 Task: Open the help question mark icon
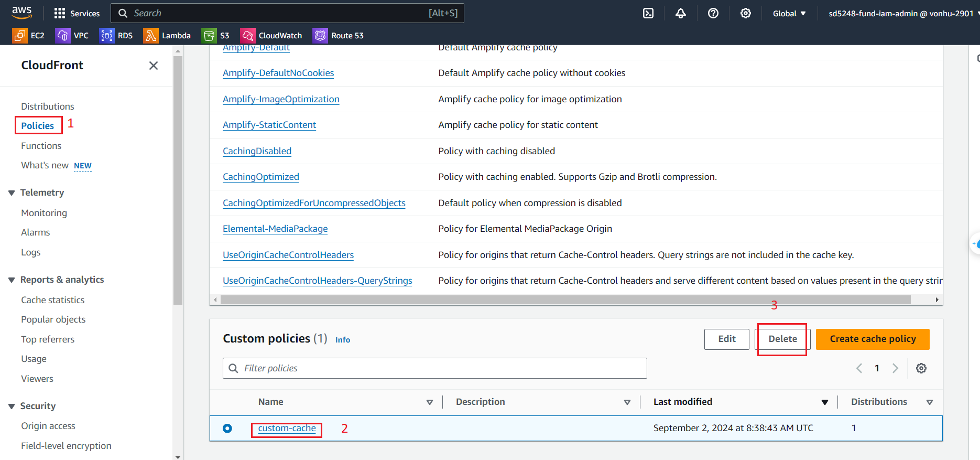tap(713, 13)
